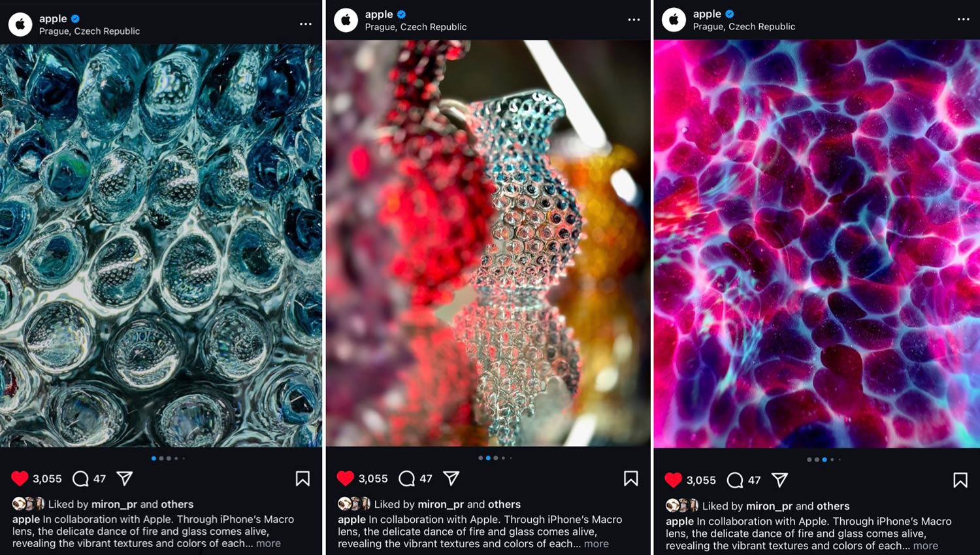Screen dimensions: 980x555
Task: Bookmark the blue glass bubbles post
Action: 302,479
